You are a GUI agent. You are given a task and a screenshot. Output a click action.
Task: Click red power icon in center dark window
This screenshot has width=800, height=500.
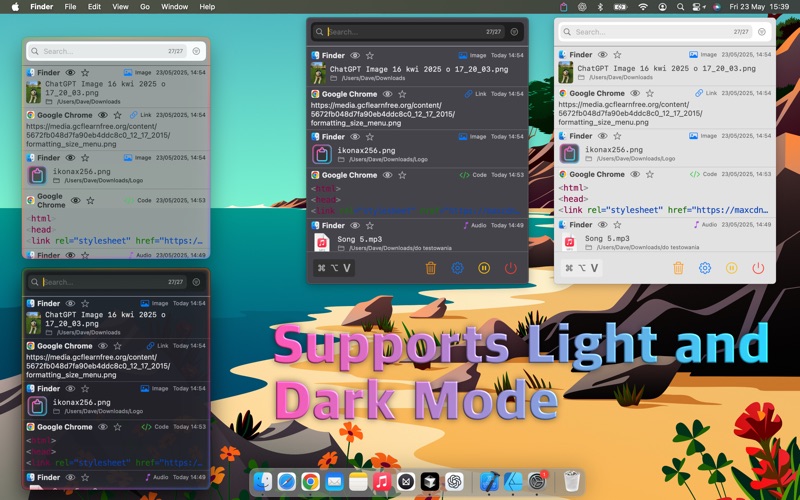coord(511,268)
